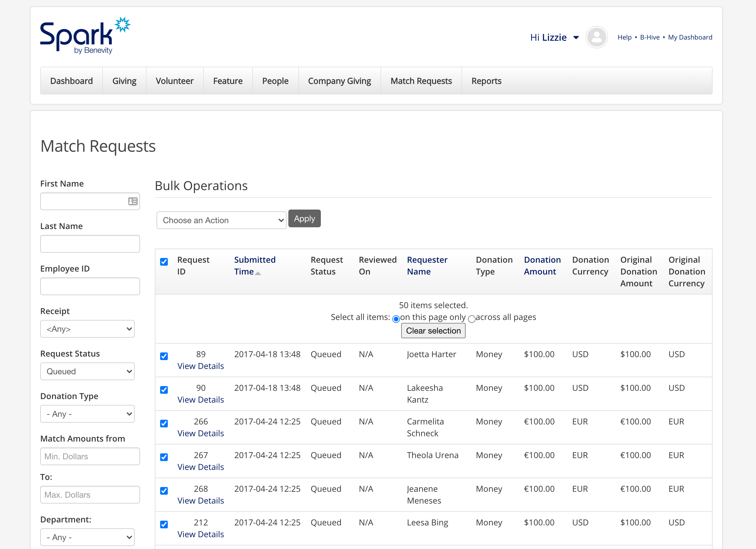Uncheck the checkbox for request 89
Viewport: 756px width, 549px height.
tap(164, 356)
